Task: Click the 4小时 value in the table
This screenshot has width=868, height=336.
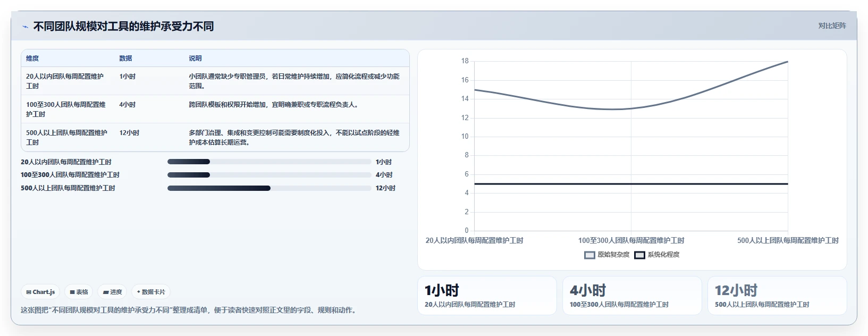Action: pyautogui.click(x=128, y=105)
